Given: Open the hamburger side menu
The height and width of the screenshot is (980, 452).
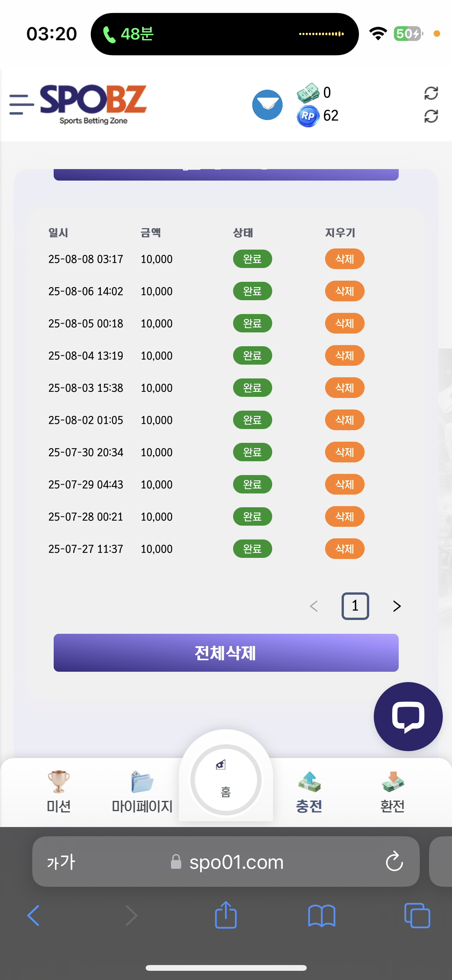Looking at the screenshot, I should (x=21, y=104).
